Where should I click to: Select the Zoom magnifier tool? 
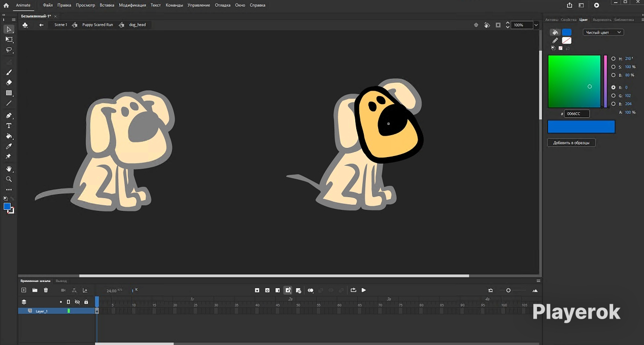tap(9, 179)
